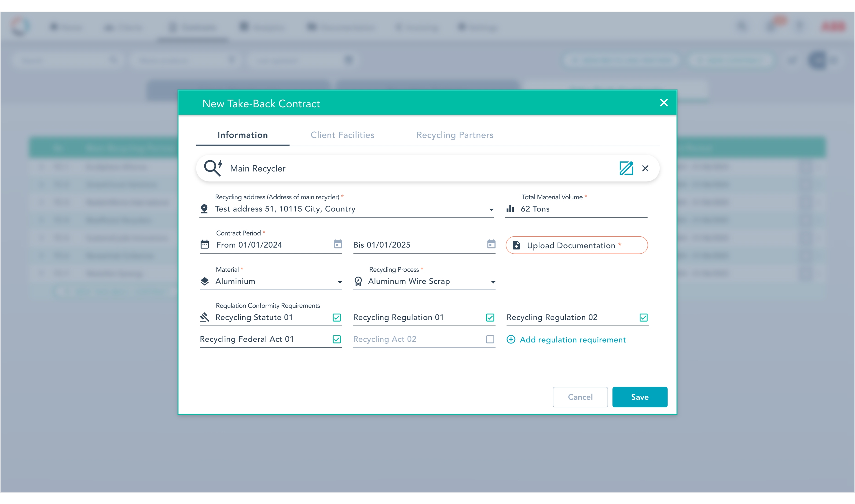Click the edit icon in Main Recycler field

click(x=626, y=168)
